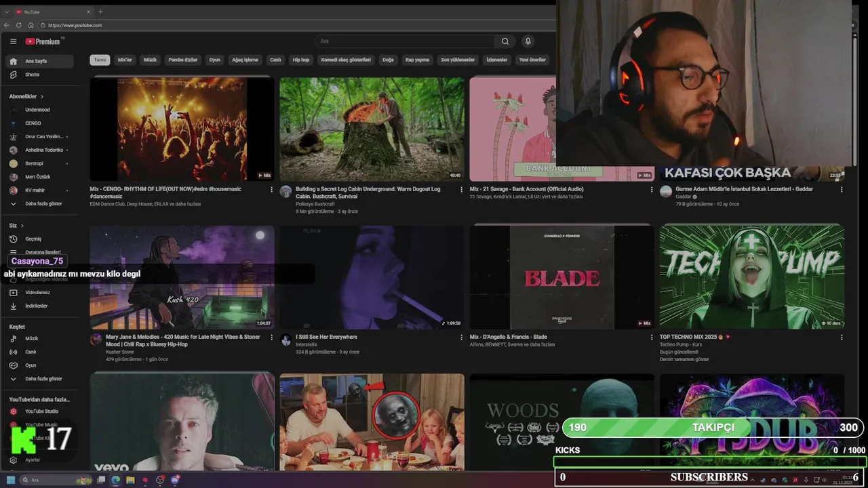The height and width of the screenshot is (488, 868).
Task: Expand Daha fazla göster under subscriptions
Action: pos(40,203)
